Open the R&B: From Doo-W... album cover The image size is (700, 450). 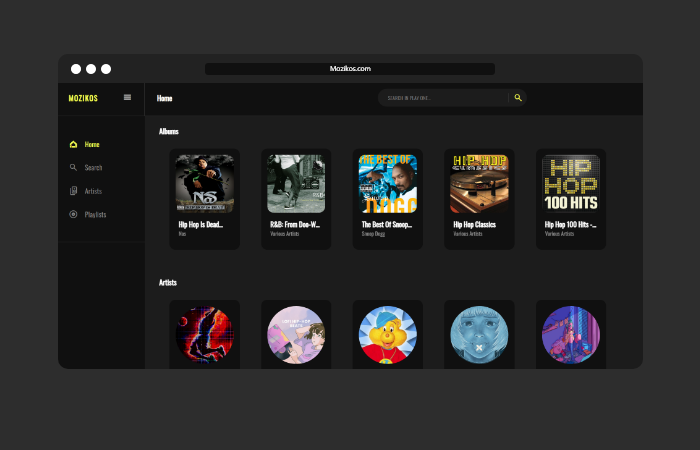click(x=296, y=183)
